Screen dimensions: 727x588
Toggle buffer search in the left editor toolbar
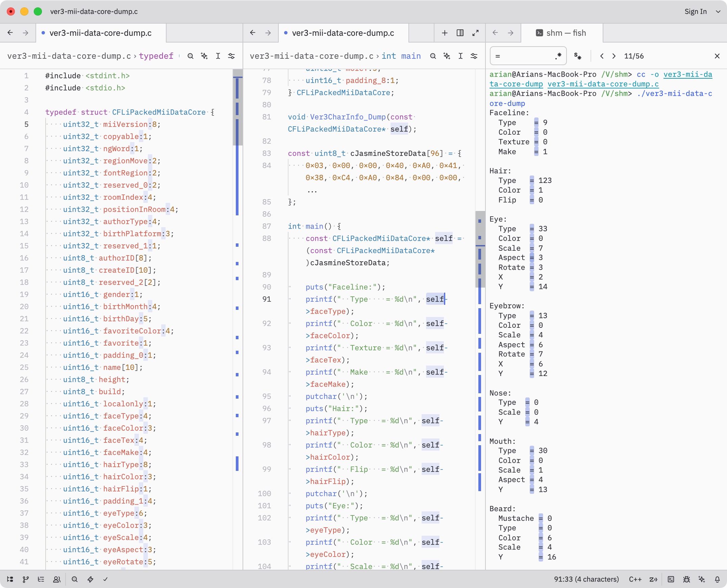click(191, 56)
